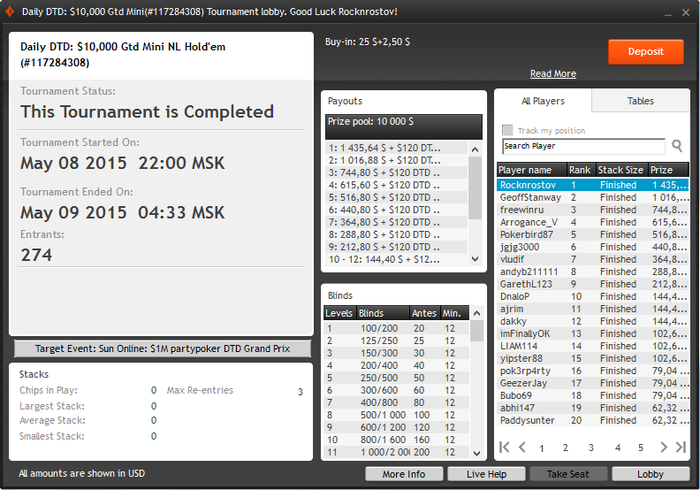Select player row Arrogance_V
Image resolution: width=700 pixels, height=490 pixels.
pyautogui.click(x=592, y=222)
